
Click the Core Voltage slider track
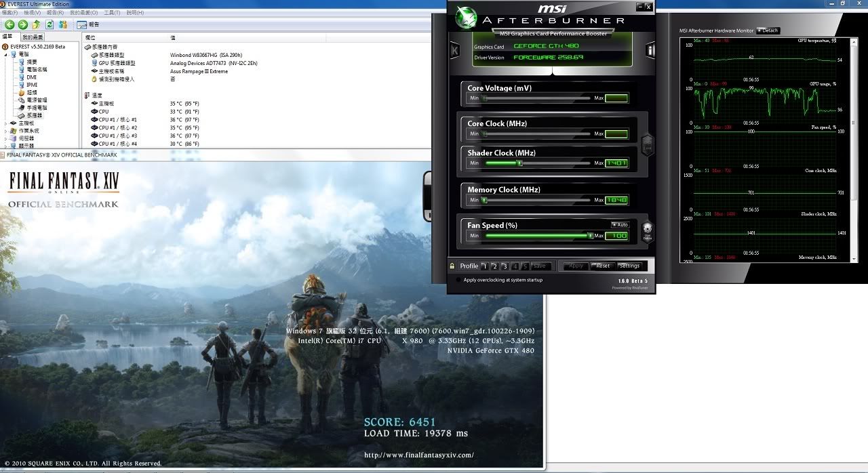pos(537,98)
